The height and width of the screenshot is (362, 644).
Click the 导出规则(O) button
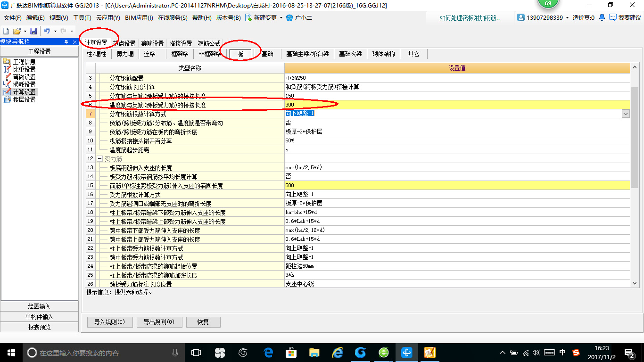coord(158,322)
